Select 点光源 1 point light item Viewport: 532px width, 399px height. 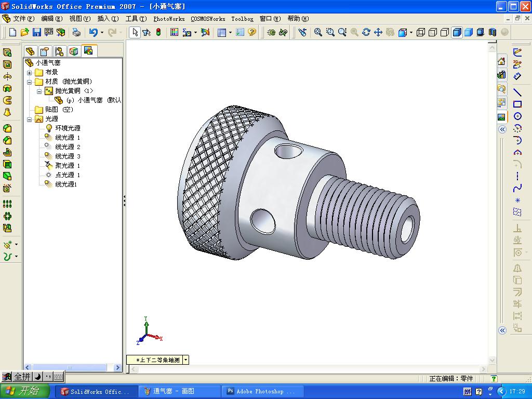point(68,175)
